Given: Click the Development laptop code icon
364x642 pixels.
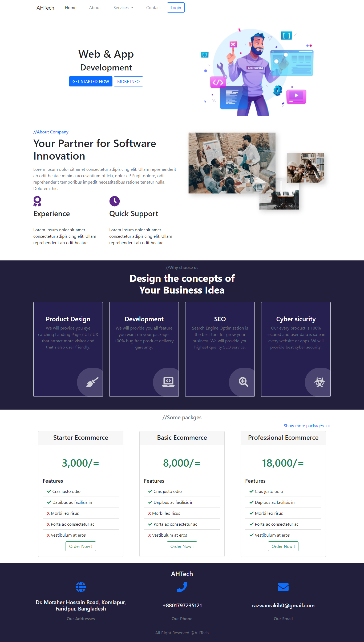Looking at the screenshot, I should [168, 382].
